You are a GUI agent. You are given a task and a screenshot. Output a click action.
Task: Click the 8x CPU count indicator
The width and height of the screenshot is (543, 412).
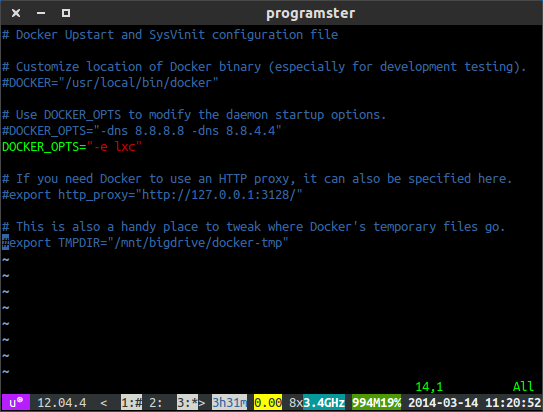point(296,403)
